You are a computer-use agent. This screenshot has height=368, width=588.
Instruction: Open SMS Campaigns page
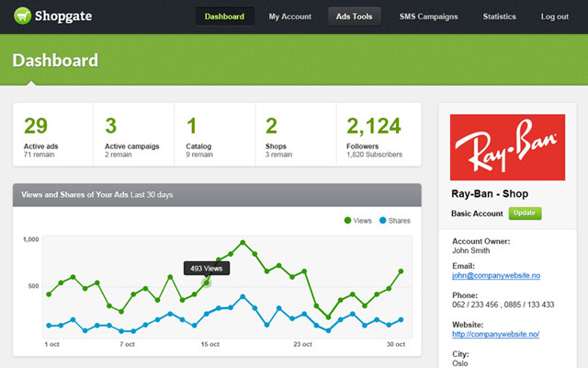428,17
